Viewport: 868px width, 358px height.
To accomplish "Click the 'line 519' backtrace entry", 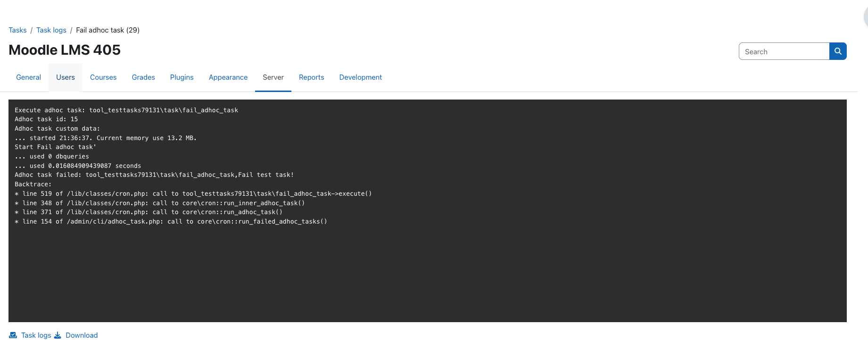I will (x=193, y=193).
